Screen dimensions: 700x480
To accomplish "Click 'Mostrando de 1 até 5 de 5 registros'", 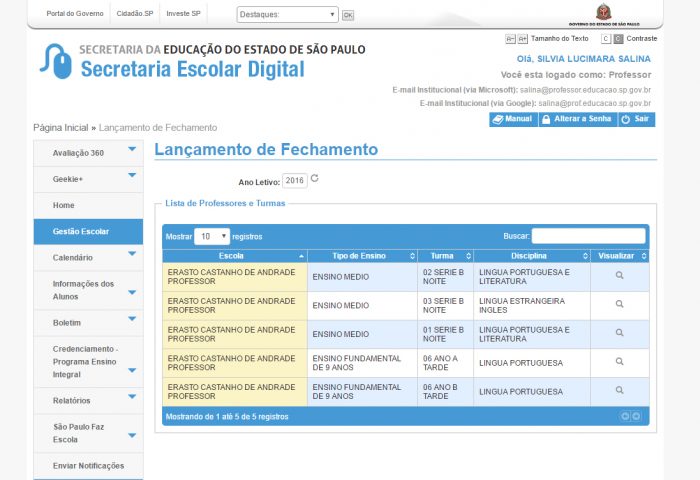I will point(227,417).
